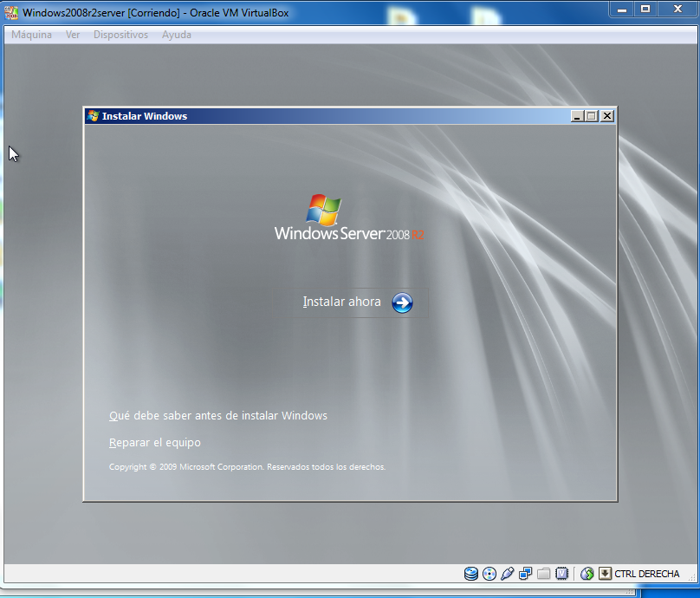Click the mouse integration globe icon

[x=587, y=574]
